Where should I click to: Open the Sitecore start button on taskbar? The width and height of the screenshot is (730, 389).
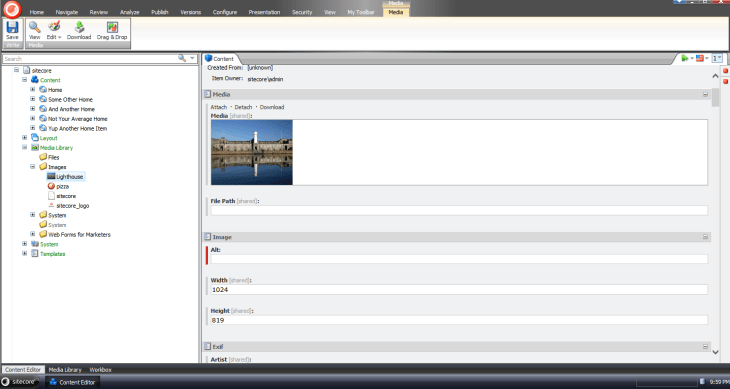pos(20,382)
